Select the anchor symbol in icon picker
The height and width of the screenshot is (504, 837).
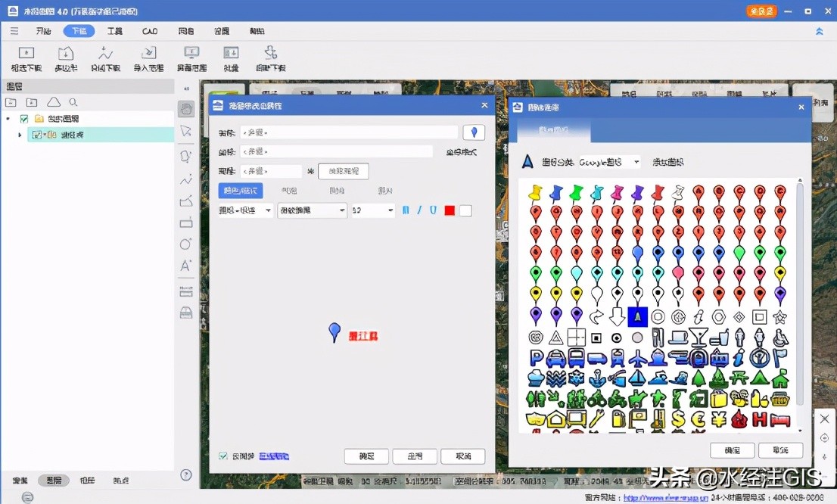tap(597, 378)
